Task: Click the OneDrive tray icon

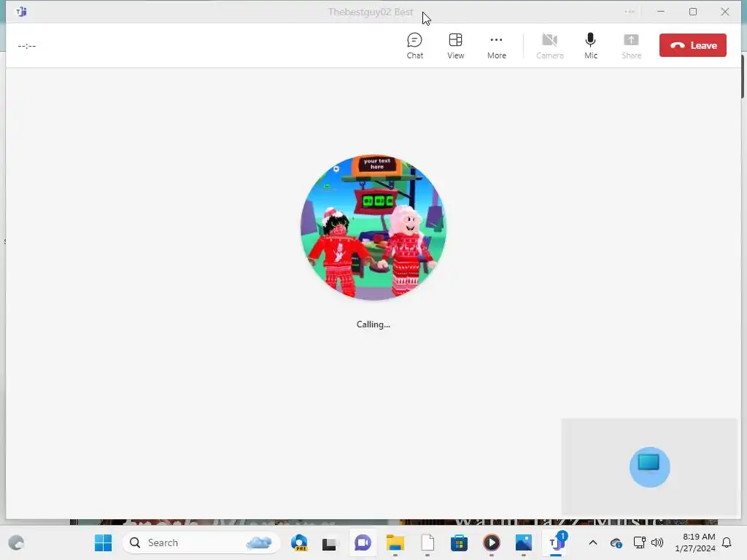Action: pos(616,542)
